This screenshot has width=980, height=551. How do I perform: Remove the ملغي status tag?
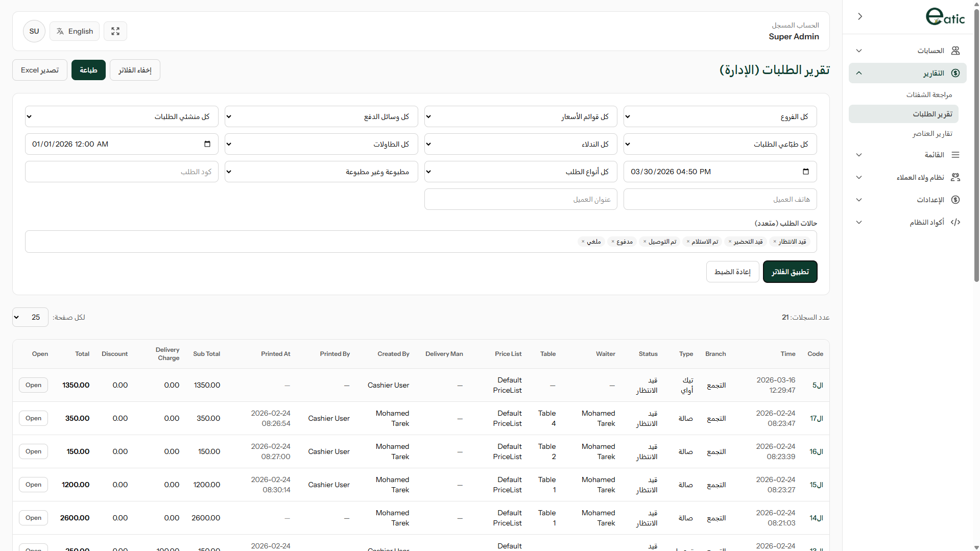click(x=582, y=242)
